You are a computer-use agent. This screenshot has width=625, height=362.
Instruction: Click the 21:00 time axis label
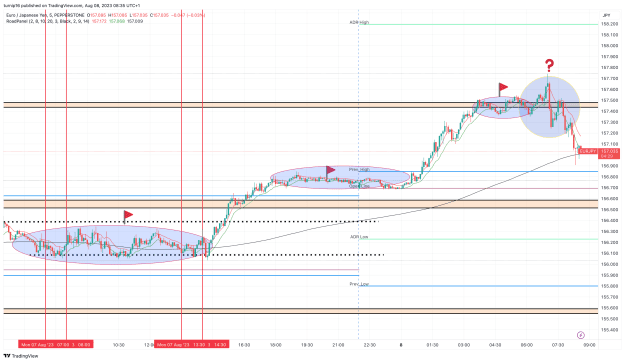point(338,345)
